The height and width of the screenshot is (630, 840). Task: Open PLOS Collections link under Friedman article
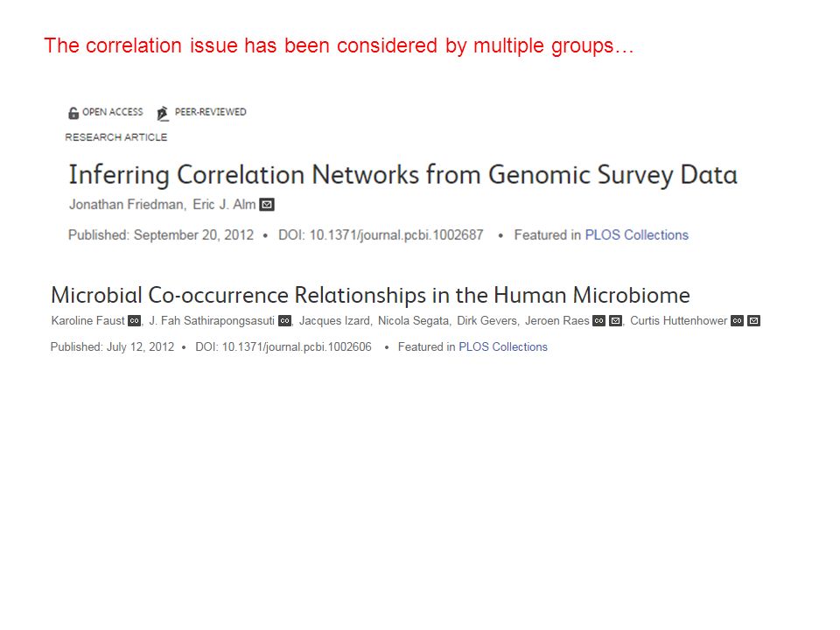(636, 235)
